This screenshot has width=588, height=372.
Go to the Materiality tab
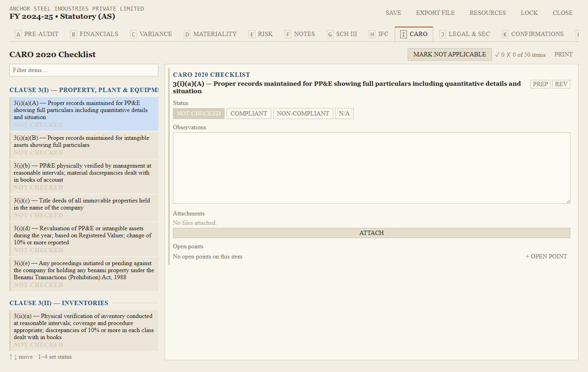(211, 34)
